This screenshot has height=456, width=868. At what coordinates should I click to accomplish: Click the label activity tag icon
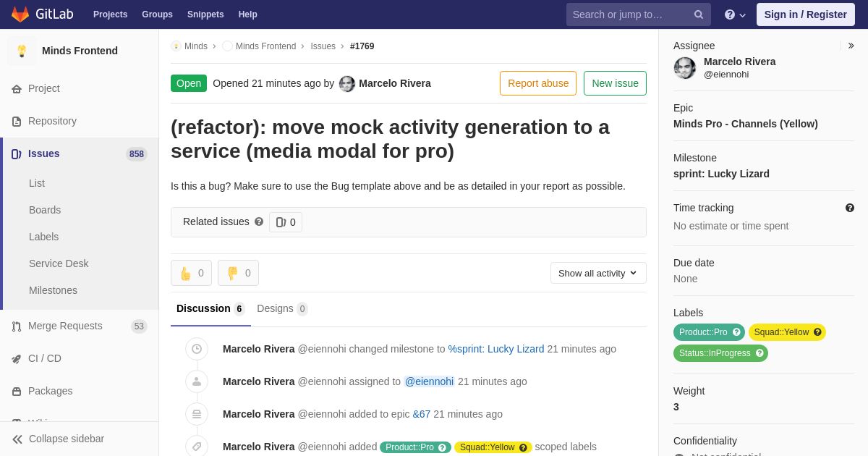tap(197, 447)
